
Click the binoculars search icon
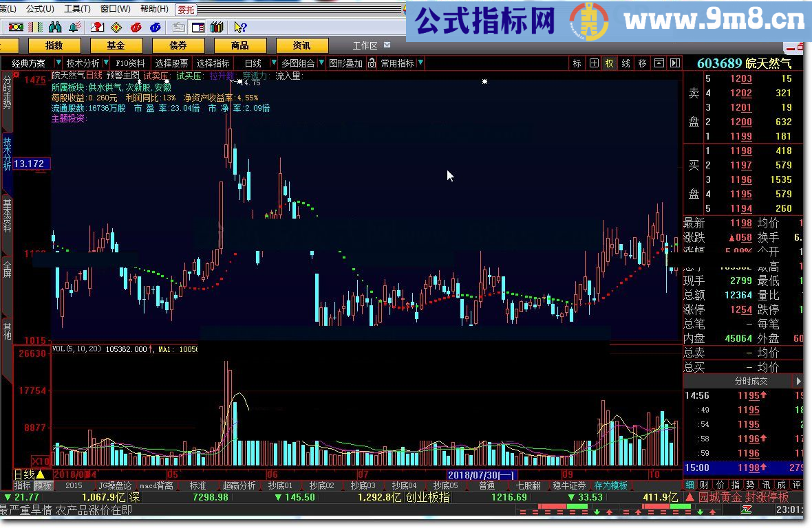(54, 27)
